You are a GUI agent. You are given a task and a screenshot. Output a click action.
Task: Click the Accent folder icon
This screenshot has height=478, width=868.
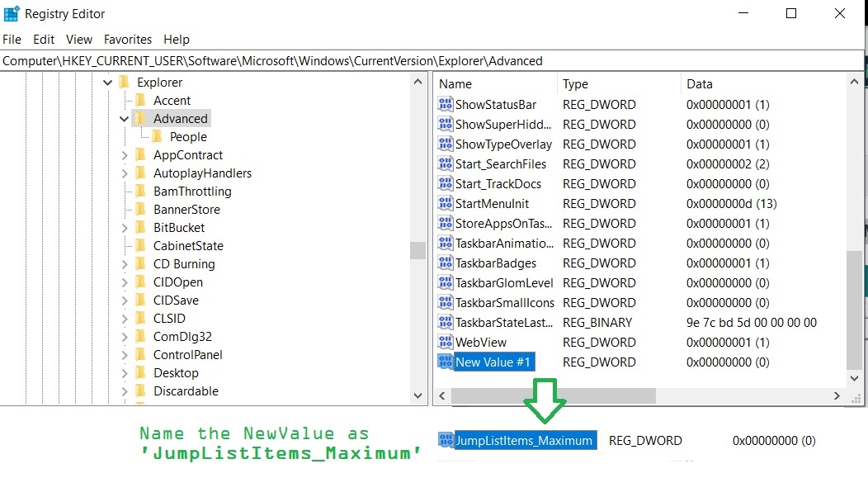pos(141,100)
